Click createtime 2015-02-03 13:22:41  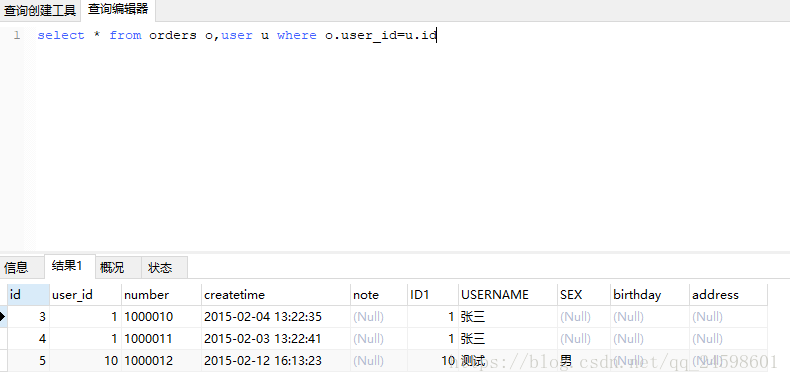coord(276,339)
